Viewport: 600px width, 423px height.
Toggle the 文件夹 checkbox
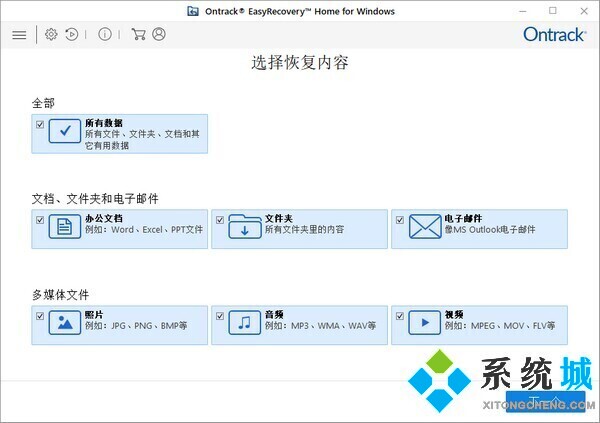point(220,219)
